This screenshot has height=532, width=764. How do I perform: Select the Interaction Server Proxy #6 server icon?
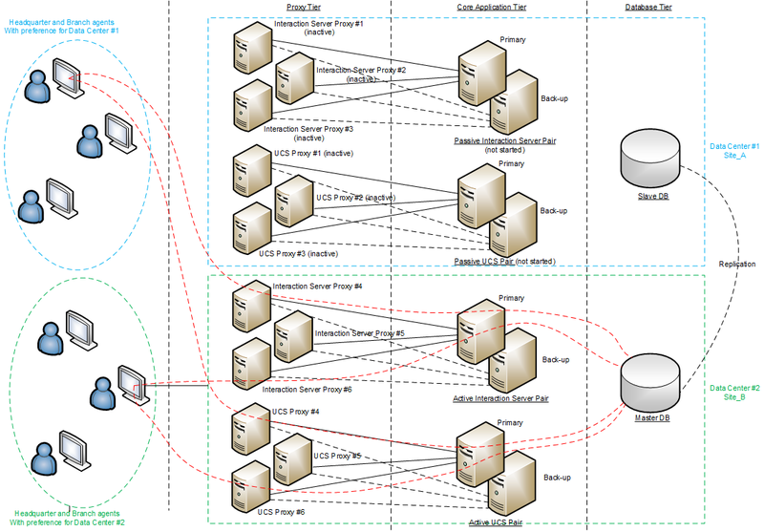251,364
